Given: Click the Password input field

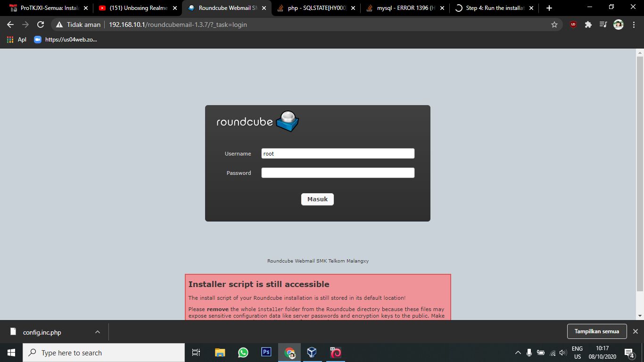Looking at the screenshot, I should pyautogui.click(x=338, y=173).
